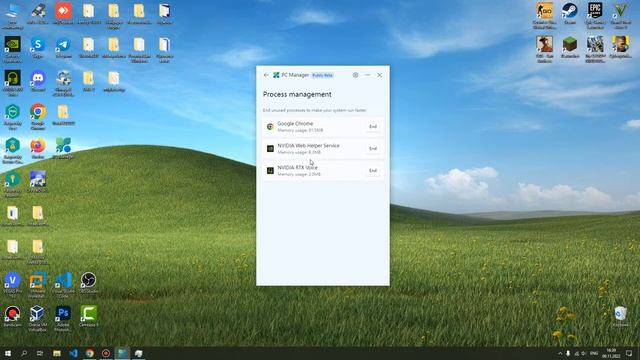Open Windows notification center
This screenshot has height=360, width=640.
pyautogui.click(x=629, y=353)
